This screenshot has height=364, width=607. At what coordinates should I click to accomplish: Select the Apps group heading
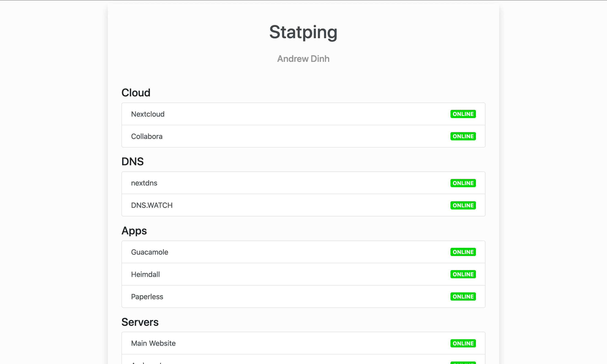[134, 231]
